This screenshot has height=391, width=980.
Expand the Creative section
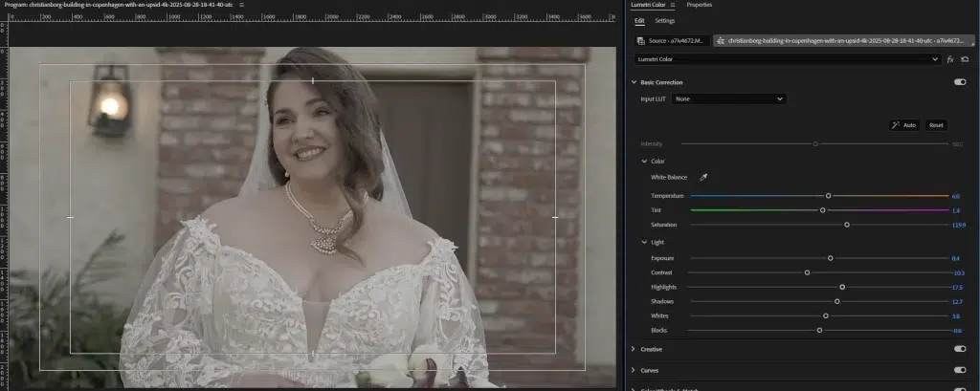[634, 349]
